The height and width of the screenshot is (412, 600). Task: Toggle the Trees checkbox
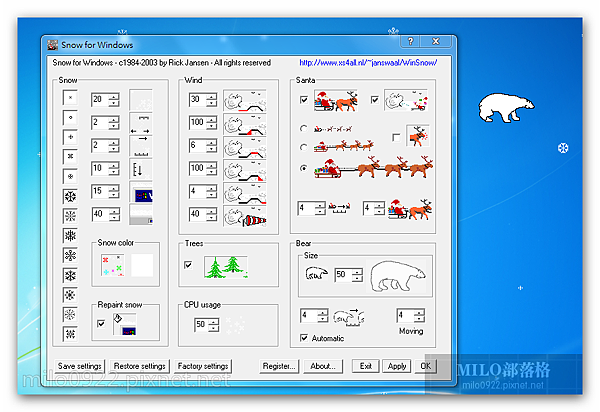(x=188, y=265)
